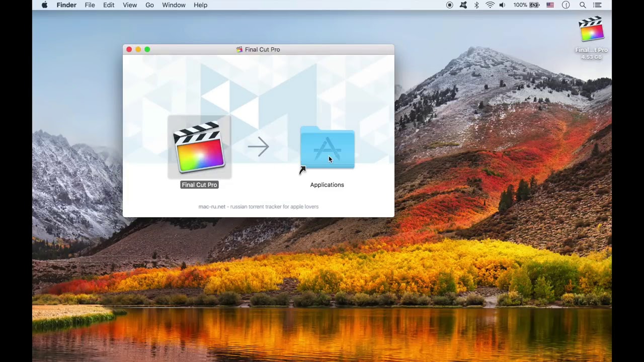
Task: Open the Apple menu
Action: [44, 5]
